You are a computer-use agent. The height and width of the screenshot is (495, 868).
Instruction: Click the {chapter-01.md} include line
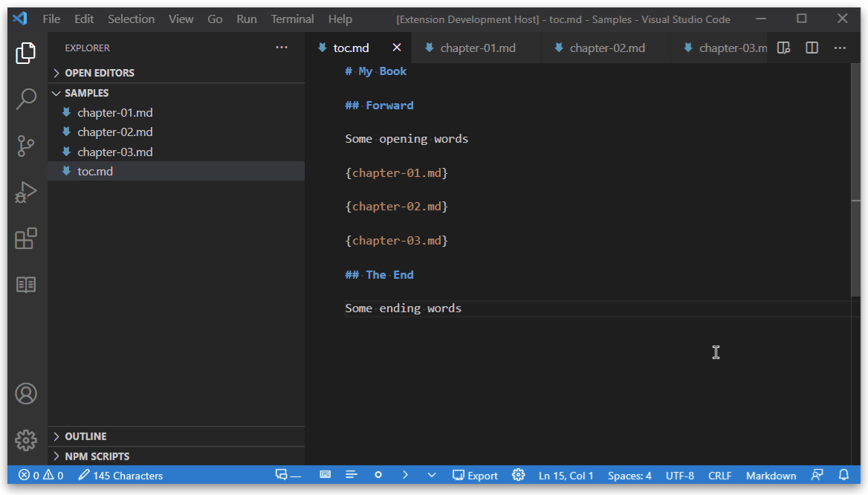coord(396,172)
